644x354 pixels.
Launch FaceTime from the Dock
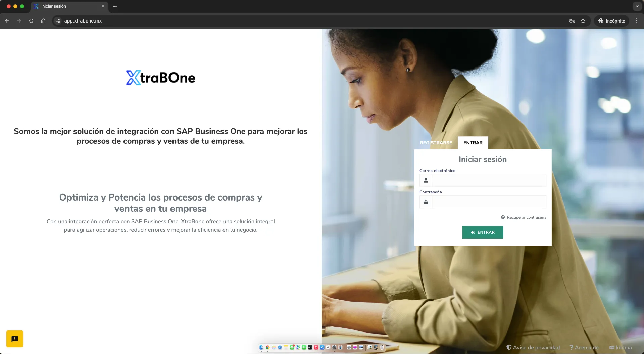pyautogui.click(x=304, y=348)
